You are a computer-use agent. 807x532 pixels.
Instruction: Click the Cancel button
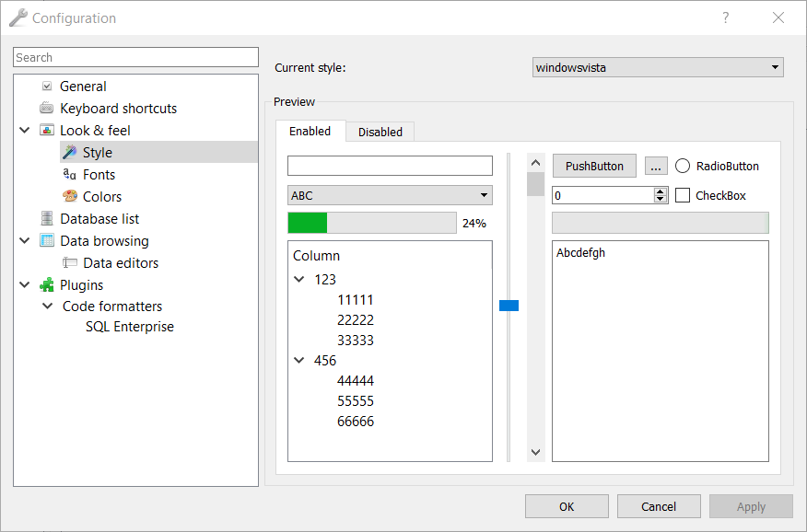(659, 507)
